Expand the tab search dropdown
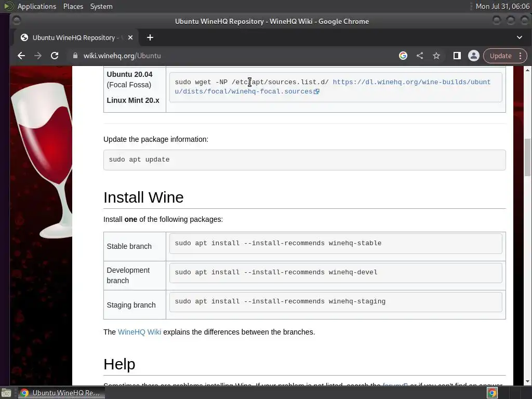The width and height of the screenshot is (532, 399). click(x=520, y=37)
